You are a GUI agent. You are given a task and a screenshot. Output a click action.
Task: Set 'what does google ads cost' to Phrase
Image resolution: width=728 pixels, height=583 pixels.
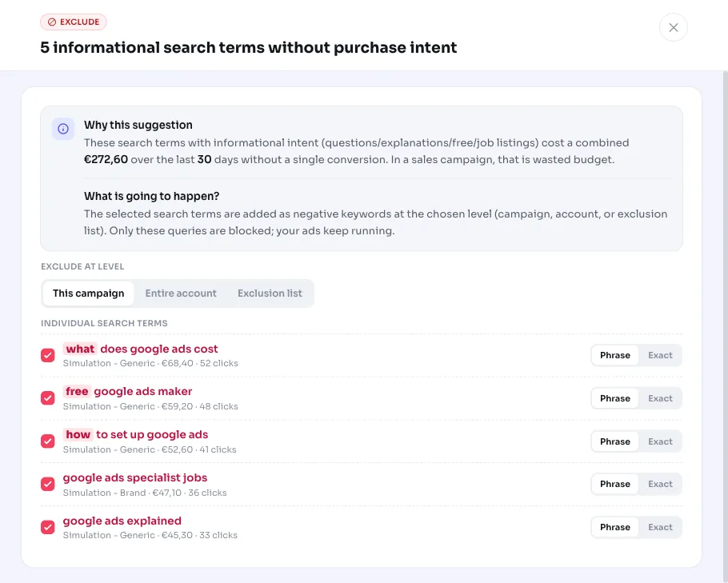[614, 356]
